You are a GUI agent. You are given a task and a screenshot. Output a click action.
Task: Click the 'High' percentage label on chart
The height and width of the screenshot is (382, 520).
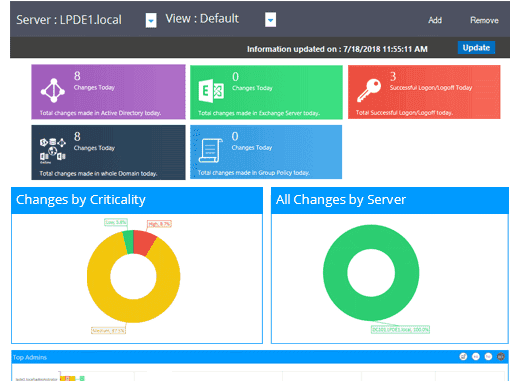click(159, 224)
